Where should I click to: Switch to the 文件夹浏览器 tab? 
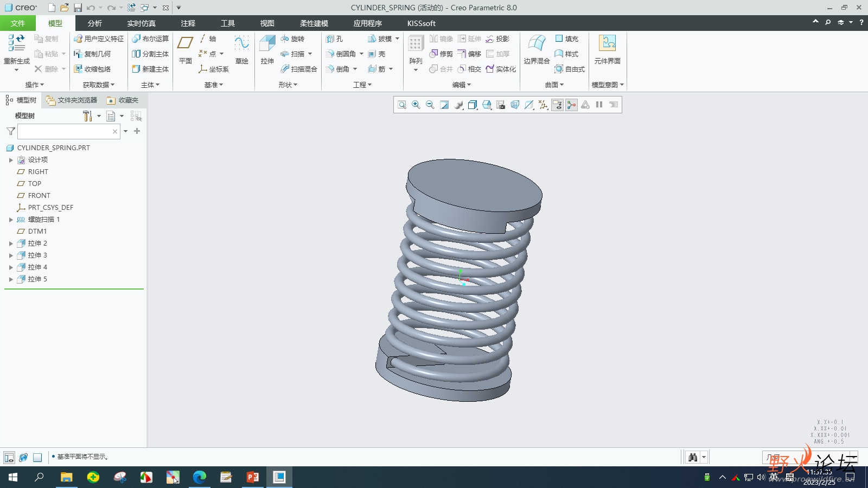(72, 100)
